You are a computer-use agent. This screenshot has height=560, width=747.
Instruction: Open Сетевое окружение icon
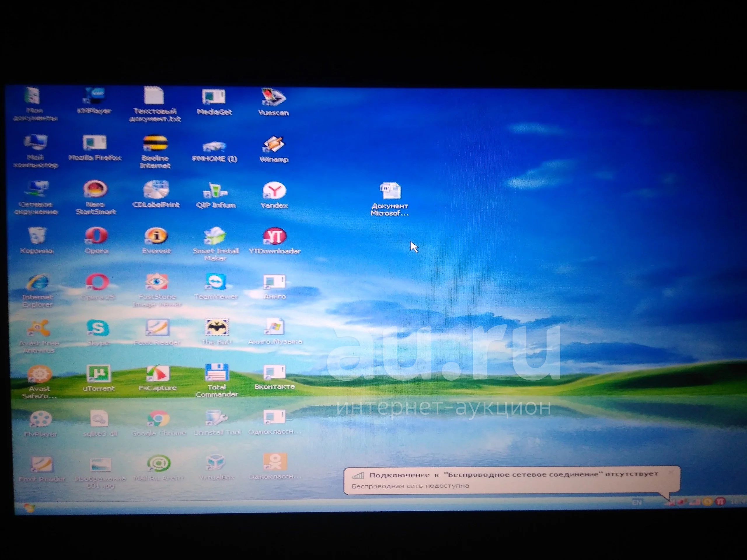coord(36,198)
